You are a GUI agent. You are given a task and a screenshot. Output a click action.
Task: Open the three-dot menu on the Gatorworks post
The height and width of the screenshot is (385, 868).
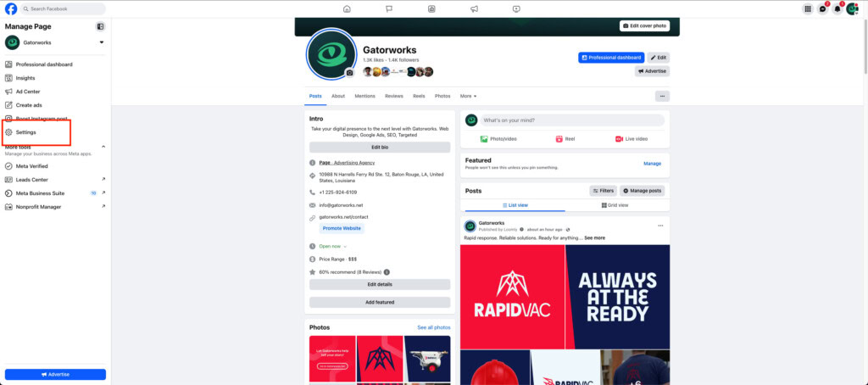pyautogui.click(x=660, y=226)
